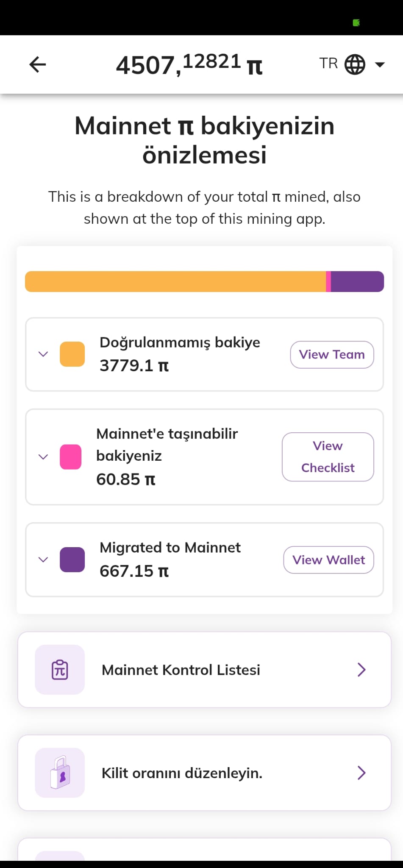Tap the purple segment of balance bar

(357, 281)
